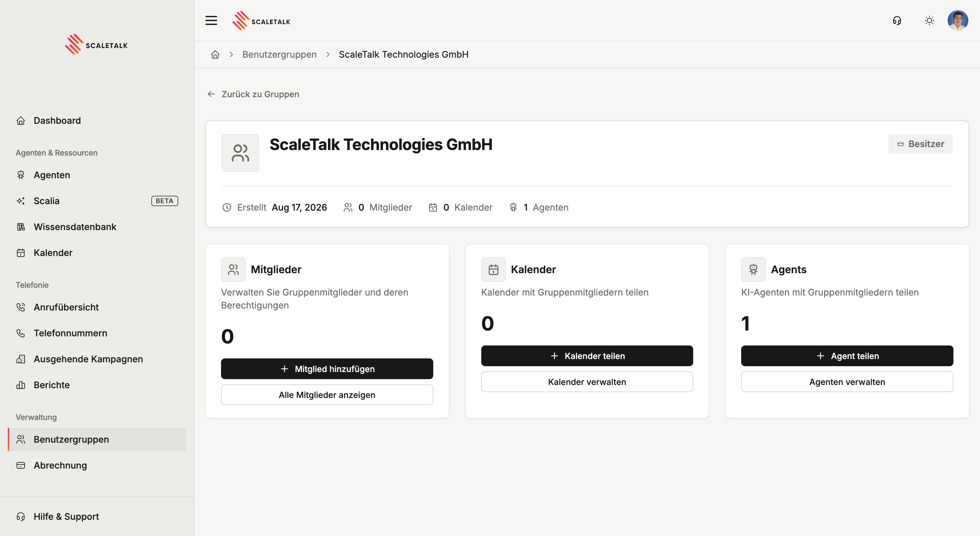
Task: Click the phone icon next to Telefonnummern
Action: (21, 333)
